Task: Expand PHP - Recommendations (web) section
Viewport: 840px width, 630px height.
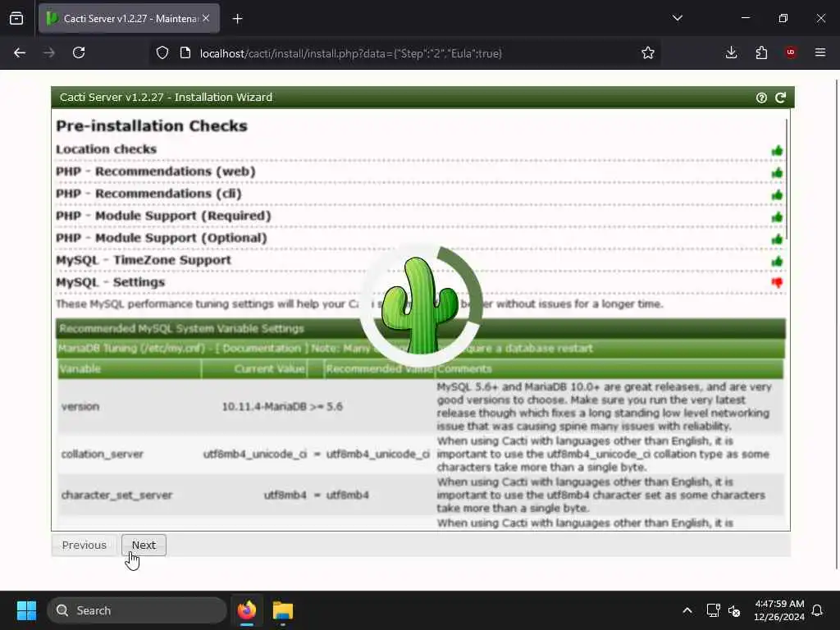Action: click(x=155, y=171)
